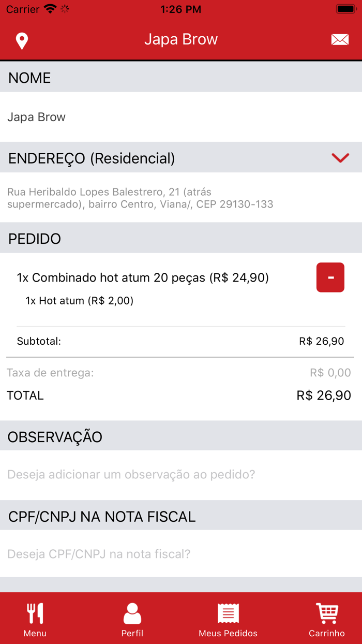Switch to the Carrinho tab
Viewport: 362px width, 644px height.
click(326, 619)
